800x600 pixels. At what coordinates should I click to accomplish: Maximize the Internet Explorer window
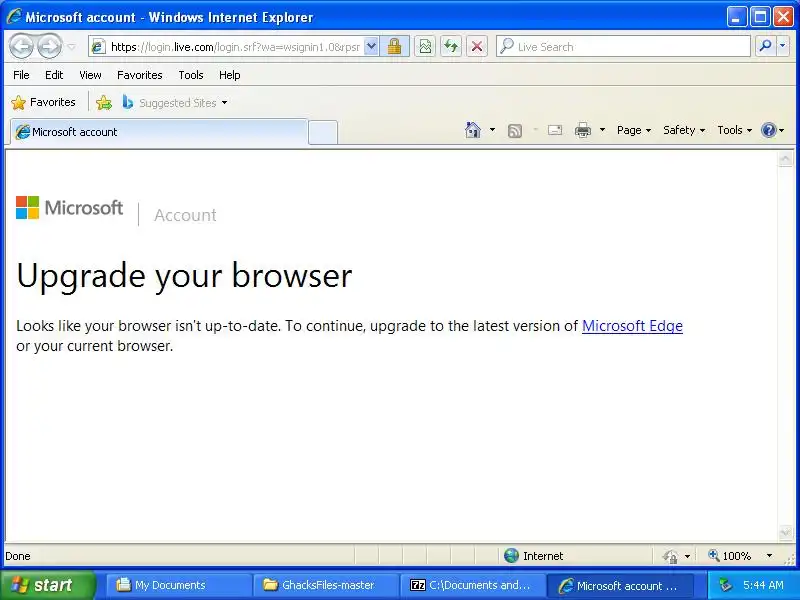760,17
